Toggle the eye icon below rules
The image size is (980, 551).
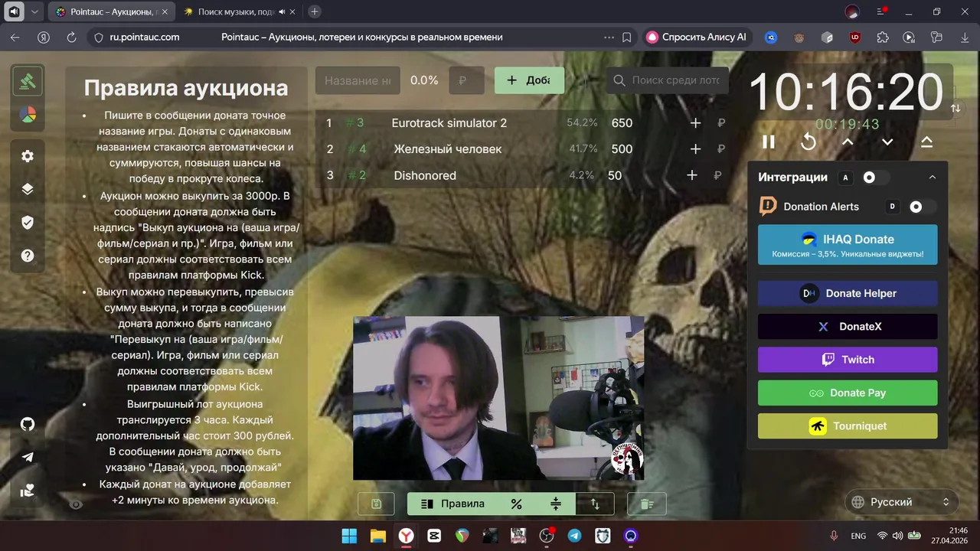(76, 504)
